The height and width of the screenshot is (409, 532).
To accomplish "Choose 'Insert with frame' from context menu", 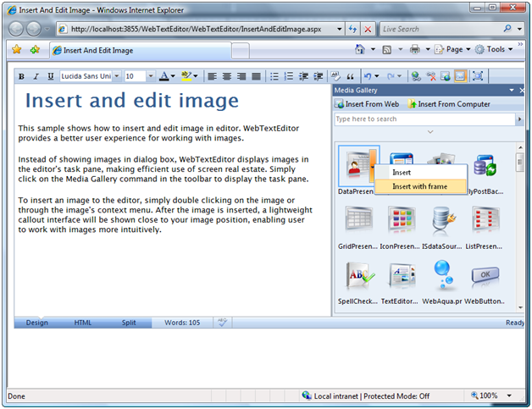I will click(419, 186).
